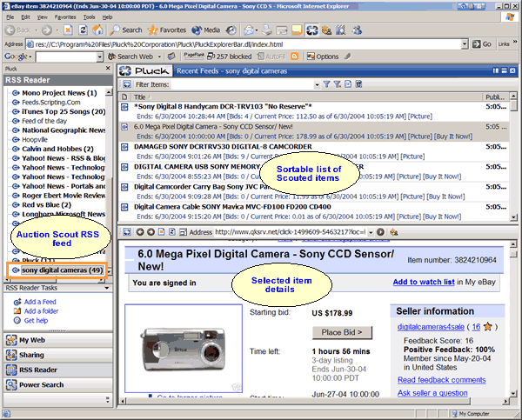Click the refresh icon left of Filter Items

click(127, 84)
